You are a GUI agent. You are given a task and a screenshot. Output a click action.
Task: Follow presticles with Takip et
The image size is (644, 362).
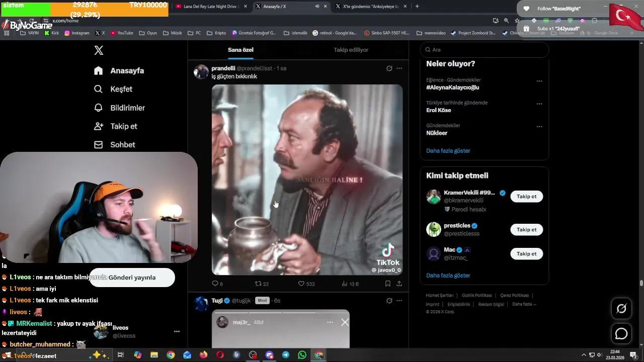point(526,230)
